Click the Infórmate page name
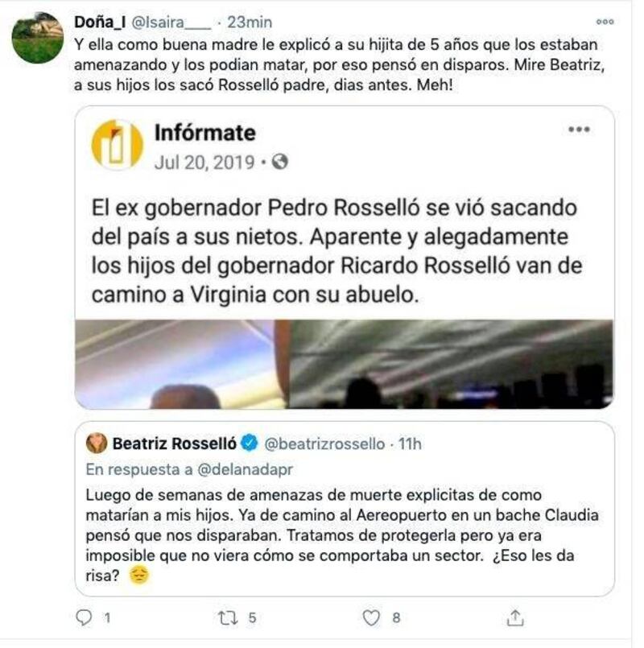The width and height of the screenshot is (644, 648). pyautogui.click(x=204, y=132)
